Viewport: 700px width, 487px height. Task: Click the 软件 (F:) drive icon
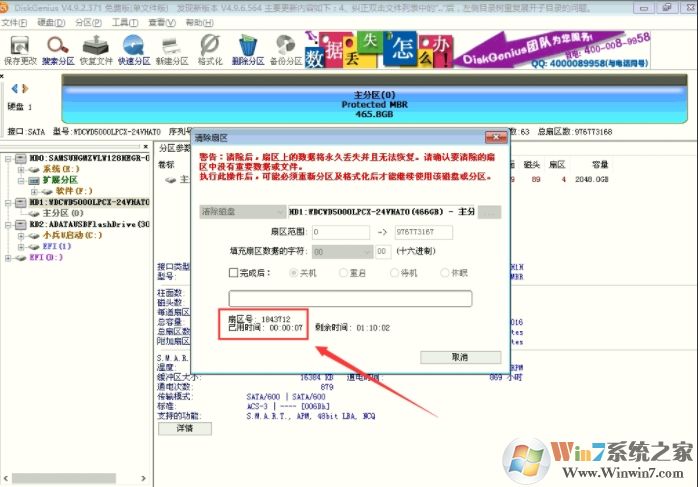pyautogui.click(x=47, y=191)
